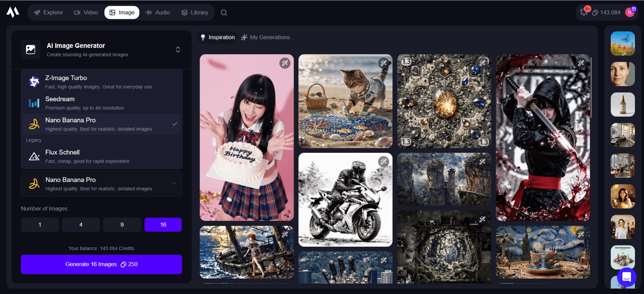
Task: Click the remix wand on giant hand city image
Action: 384,260
